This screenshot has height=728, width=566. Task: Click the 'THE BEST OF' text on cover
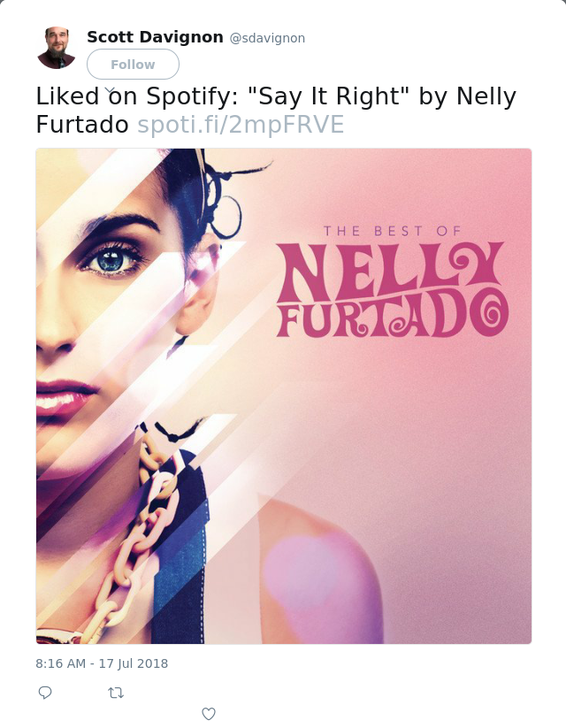[x=392, y=231]
